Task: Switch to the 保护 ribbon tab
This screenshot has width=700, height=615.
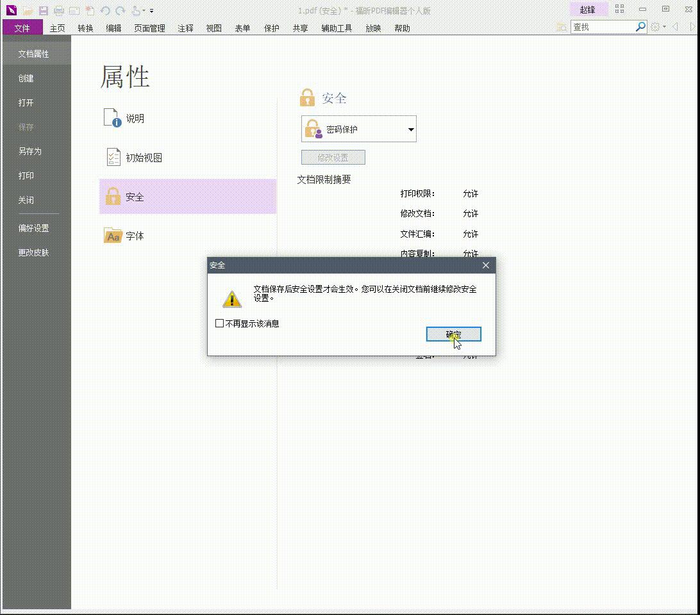Action: pyautogui.click(x=272, y=28)
